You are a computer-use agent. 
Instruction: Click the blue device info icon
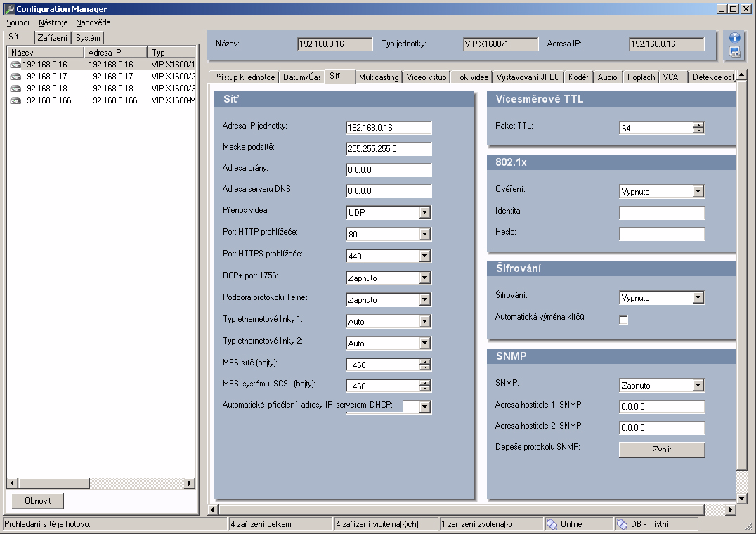734,38
